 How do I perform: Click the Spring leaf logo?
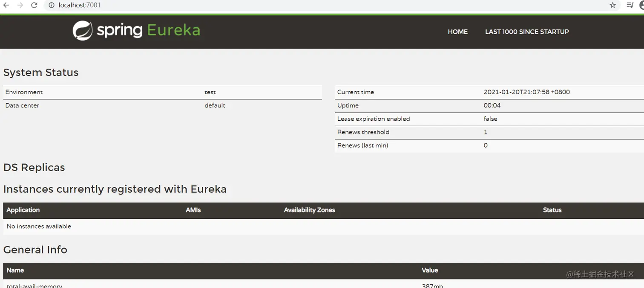(82, 31)
